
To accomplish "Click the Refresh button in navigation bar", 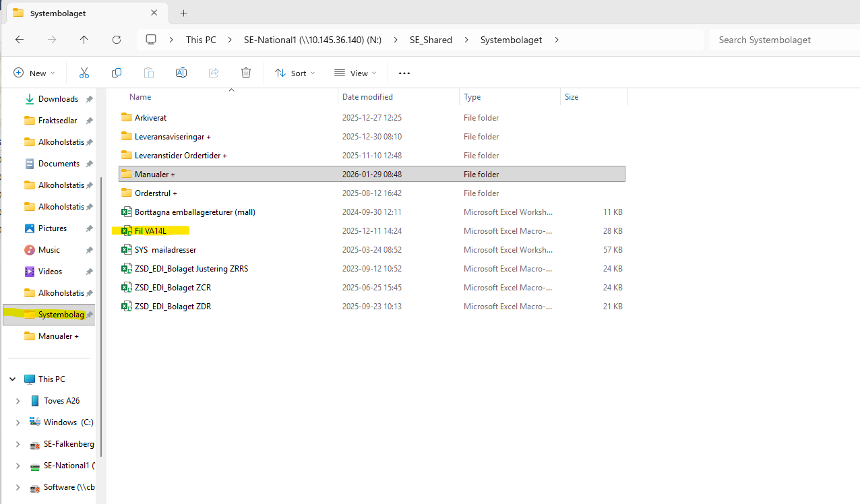I will pos(117,40).
